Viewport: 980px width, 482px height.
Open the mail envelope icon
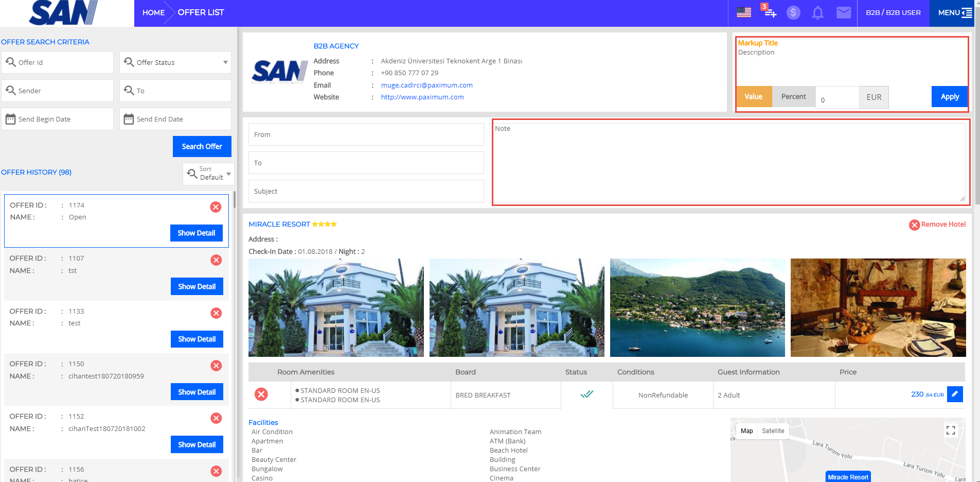[843, 12]
